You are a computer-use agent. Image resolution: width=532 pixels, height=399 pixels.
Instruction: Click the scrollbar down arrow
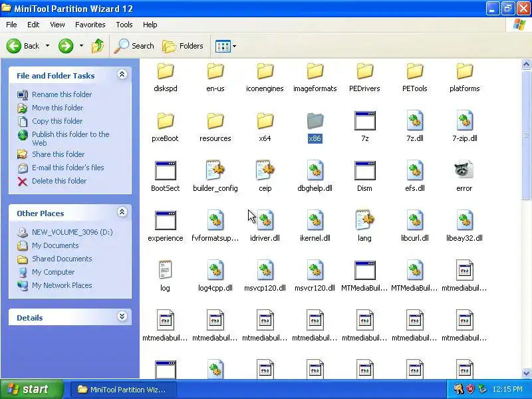pyautogui.click(x=526, y=373)
